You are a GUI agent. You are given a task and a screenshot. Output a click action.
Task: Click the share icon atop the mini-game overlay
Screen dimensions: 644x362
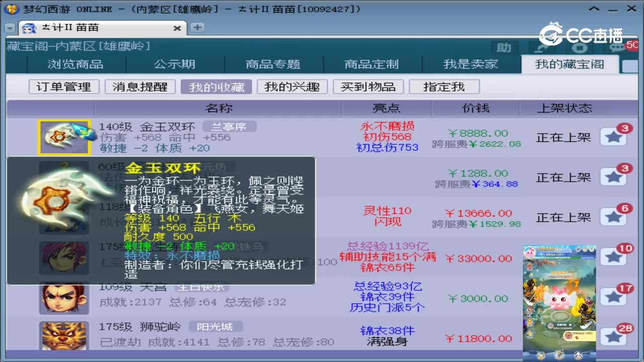pyautogui.click(x=578, y=249)
